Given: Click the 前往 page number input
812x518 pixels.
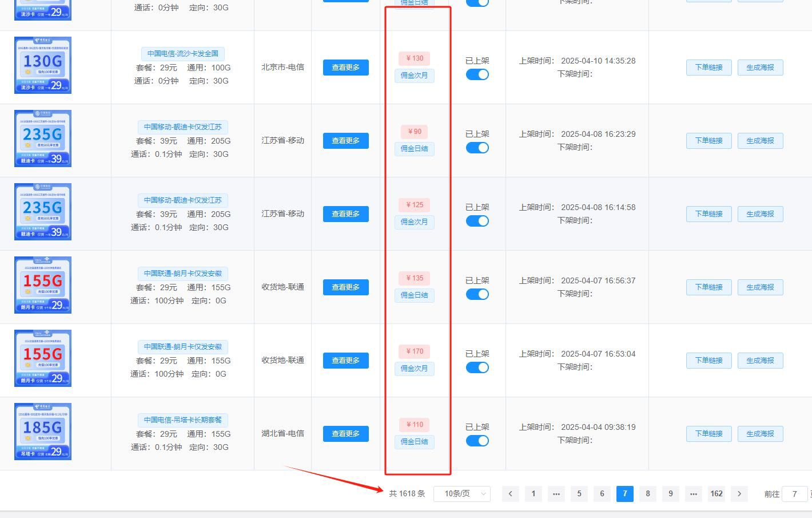Looking at the screenshot, I should tap(795, 493).
